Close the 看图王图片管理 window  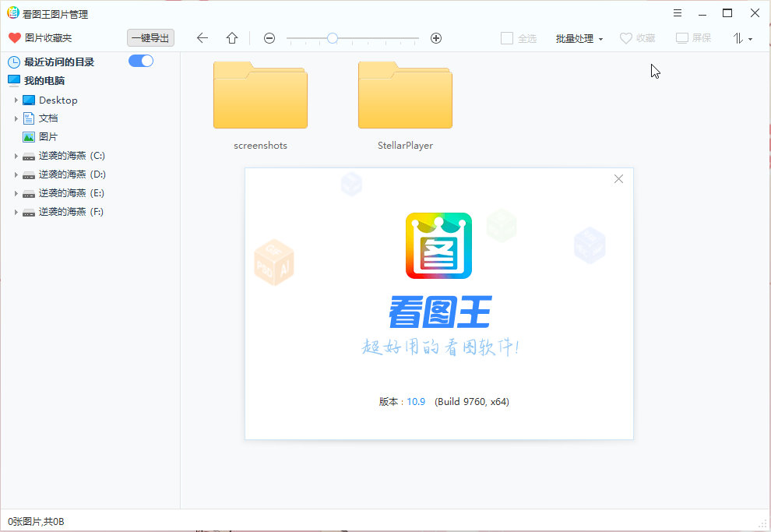pos(755,13)
